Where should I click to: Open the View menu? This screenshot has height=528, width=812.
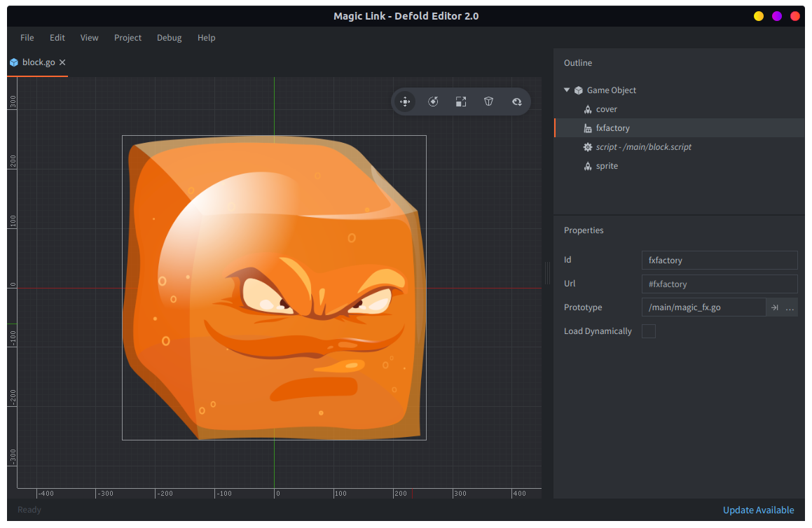tap(89, 38)
